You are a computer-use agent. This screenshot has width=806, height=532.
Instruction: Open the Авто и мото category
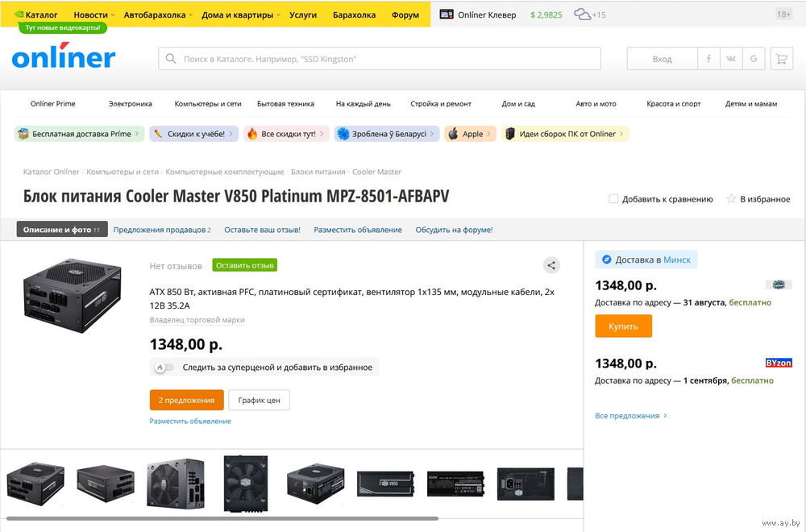[596, 103]
